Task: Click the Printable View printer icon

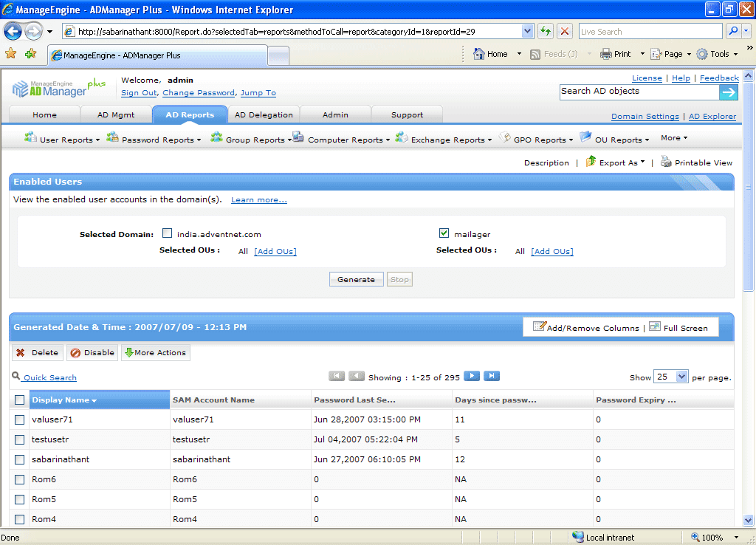Action: tap(666, 162)
